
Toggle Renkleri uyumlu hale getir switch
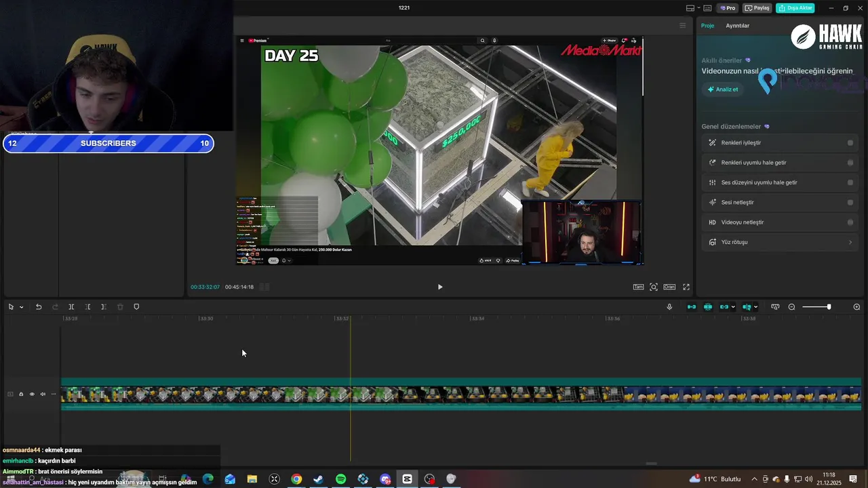(x=850, y=163)
